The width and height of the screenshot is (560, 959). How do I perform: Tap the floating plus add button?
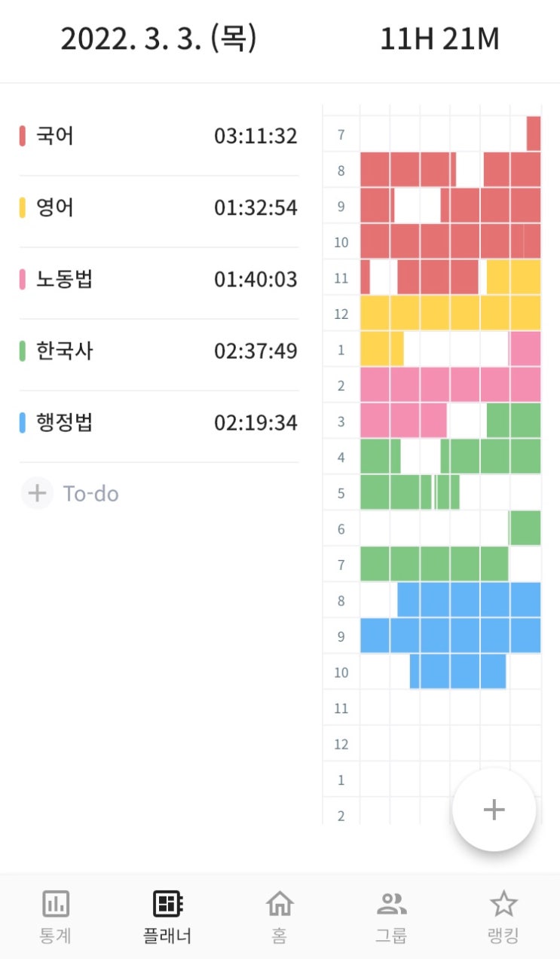tap(494, 810)
